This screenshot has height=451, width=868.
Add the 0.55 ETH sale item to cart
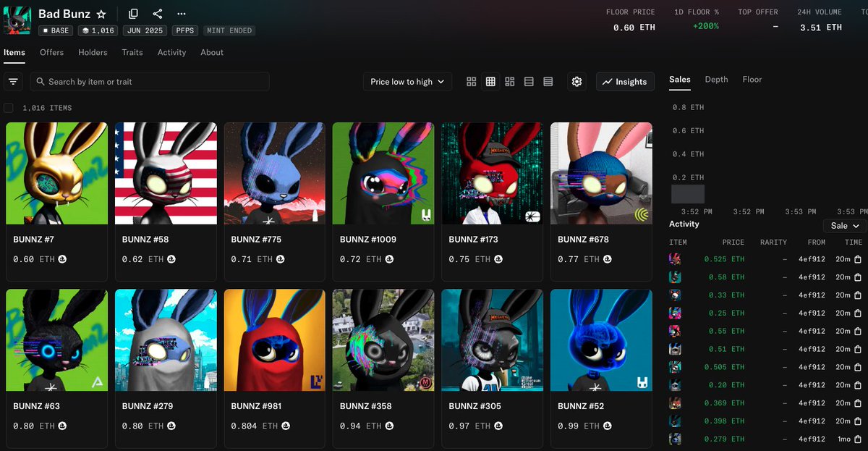click(x=858, y=331)
